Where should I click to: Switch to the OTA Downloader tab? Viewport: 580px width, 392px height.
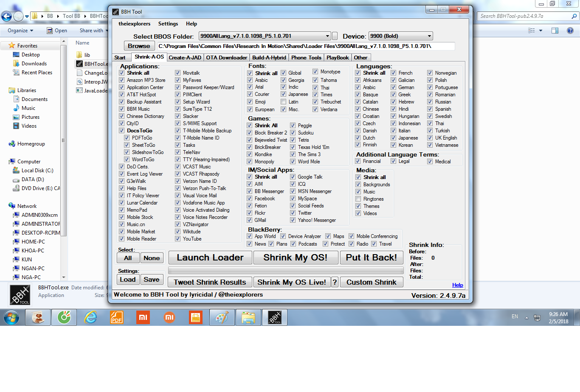(227, 58)
